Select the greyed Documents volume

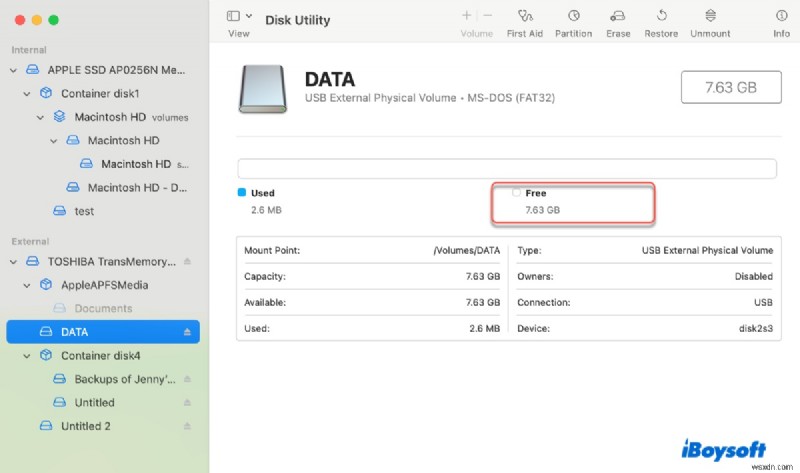coord(103,308)
